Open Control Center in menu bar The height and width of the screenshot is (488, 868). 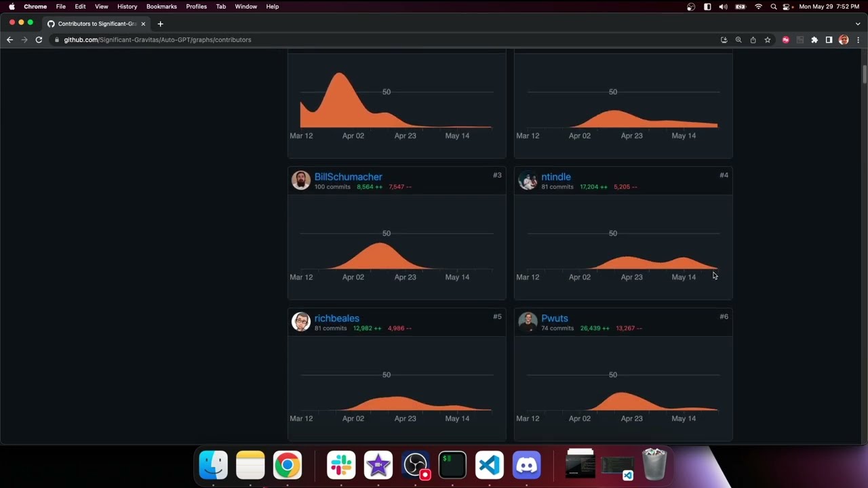coord(787,7)
